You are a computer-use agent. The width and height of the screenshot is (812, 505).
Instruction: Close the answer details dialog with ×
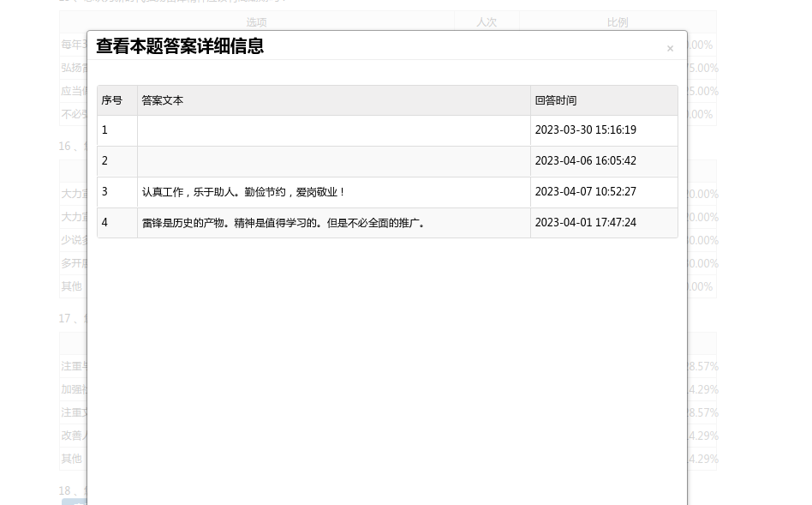click(670, 49)
